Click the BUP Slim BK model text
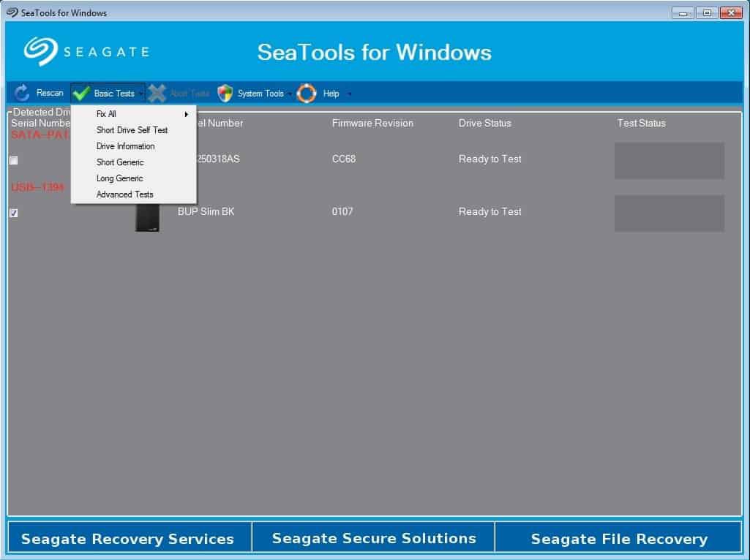 pyautogui.click(x=206, y=212)
